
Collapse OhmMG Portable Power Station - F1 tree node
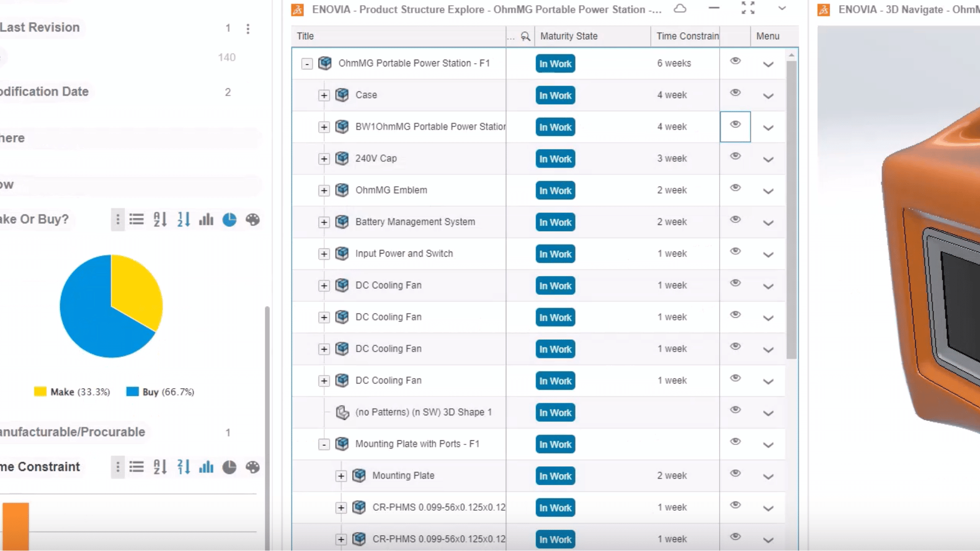pyautogui.click(x=307, y=64)
